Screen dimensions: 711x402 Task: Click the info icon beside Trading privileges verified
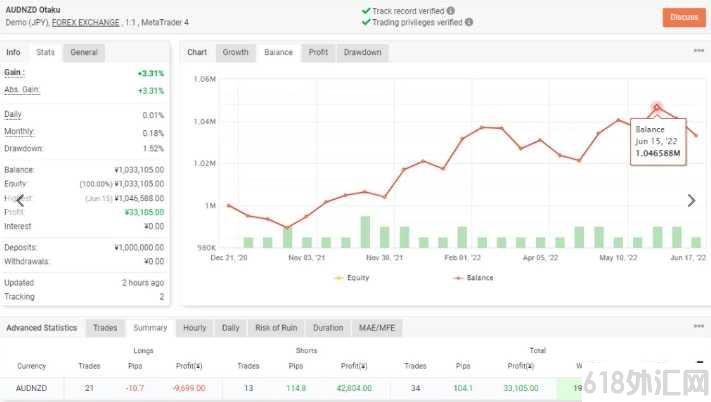[469, 22]
